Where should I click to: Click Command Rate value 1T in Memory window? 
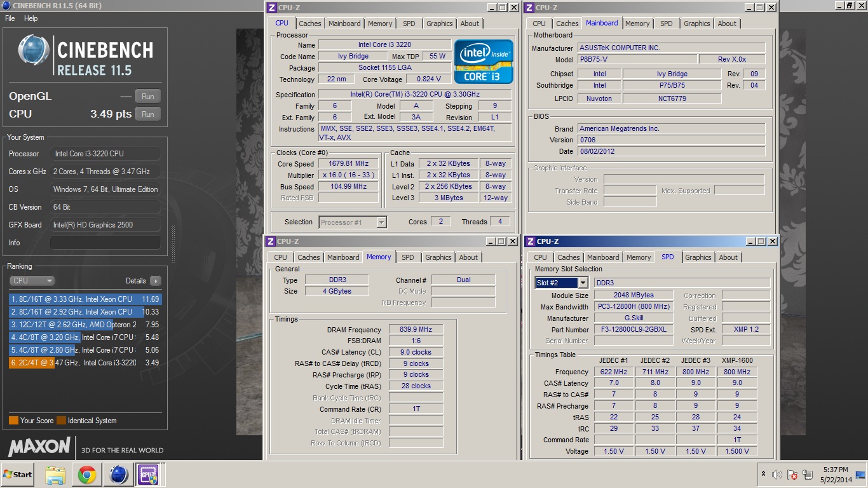[x=416, y=409]
